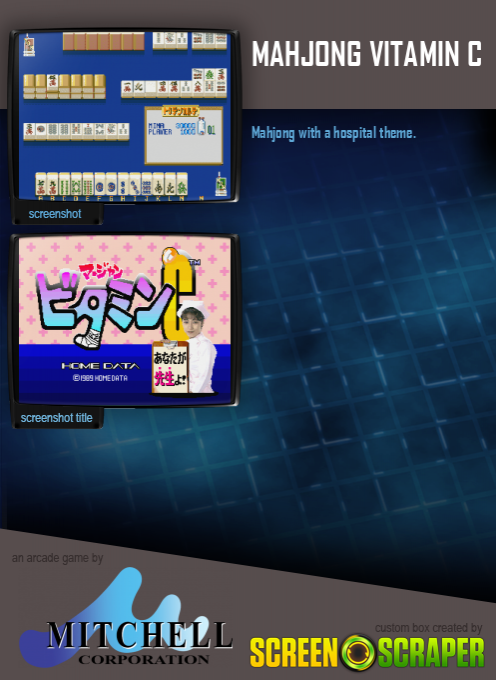Click the green circular ScreenScraper emblem
The width and height of the screenshot is (496, 680).
coord(358,652)
